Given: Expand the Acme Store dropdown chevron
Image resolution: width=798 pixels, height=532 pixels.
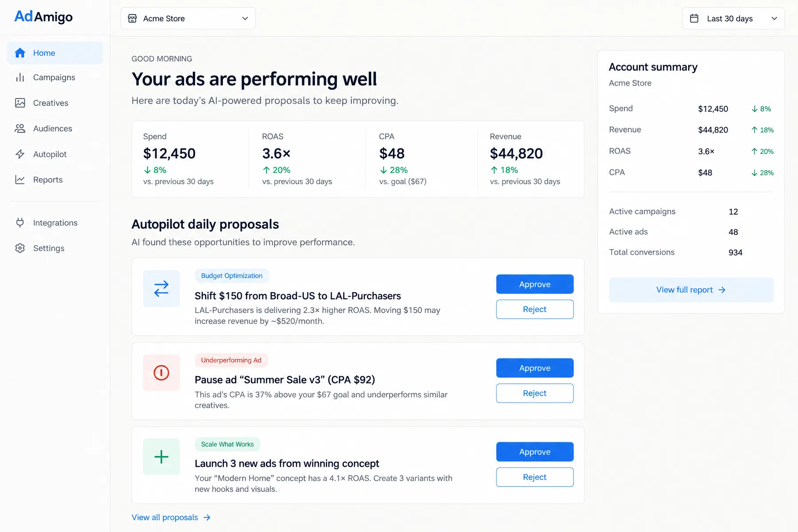Looking at the screenshot, I should coord(245,19).
